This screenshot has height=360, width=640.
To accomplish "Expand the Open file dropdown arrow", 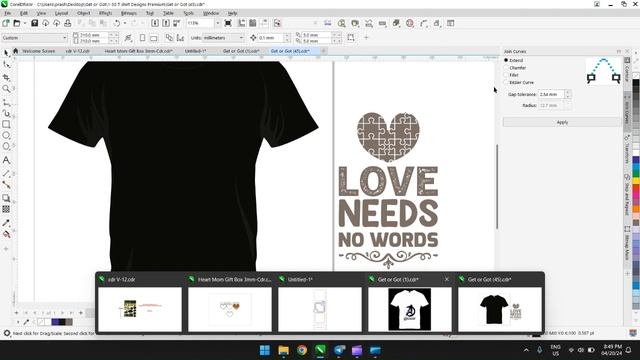I will pos(24,23).
